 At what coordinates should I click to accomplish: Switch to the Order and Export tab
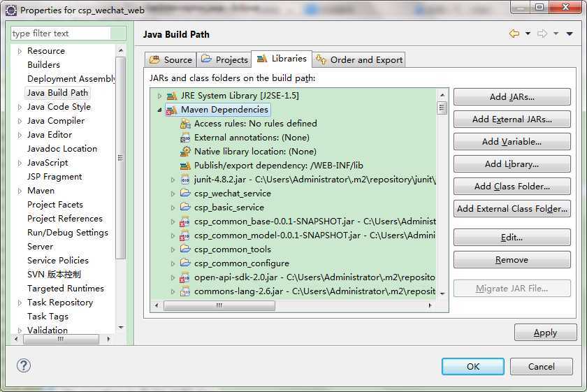(x=358, y=60)
